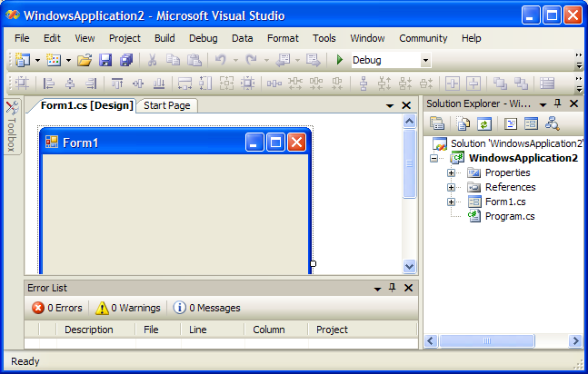Start debugging with the green play icon
This screenshot has height=374, width=588.
(x=339, y=60)
